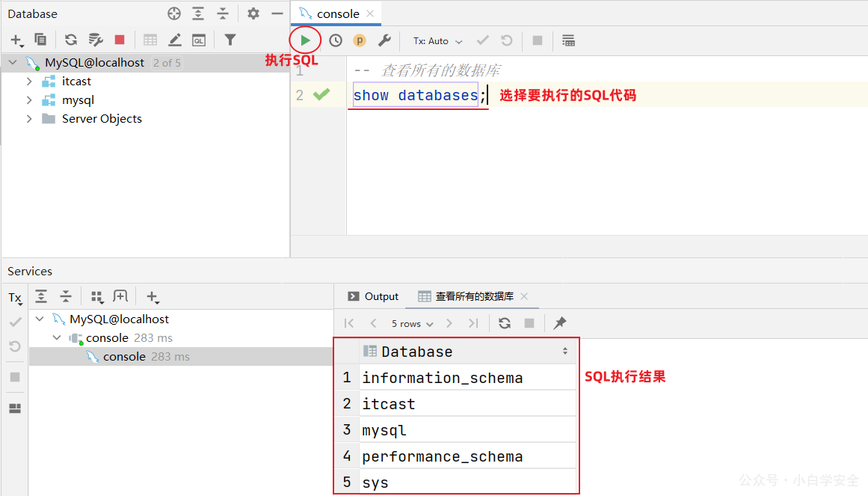Hide the Database panel with minus icon
Viewport: 868px width, 496px height.
click(277, 14)
